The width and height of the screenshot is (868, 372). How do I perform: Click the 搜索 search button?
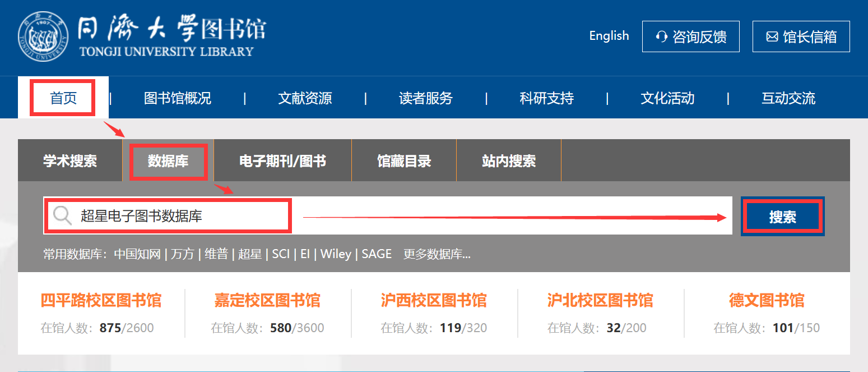[783, 217]
